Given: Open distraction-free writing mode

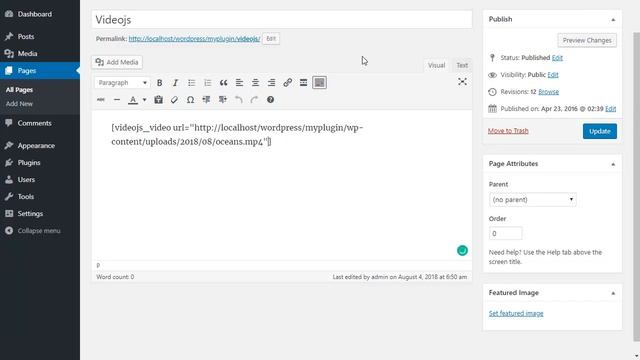Looking at the screenshot, I should point(462,82).
